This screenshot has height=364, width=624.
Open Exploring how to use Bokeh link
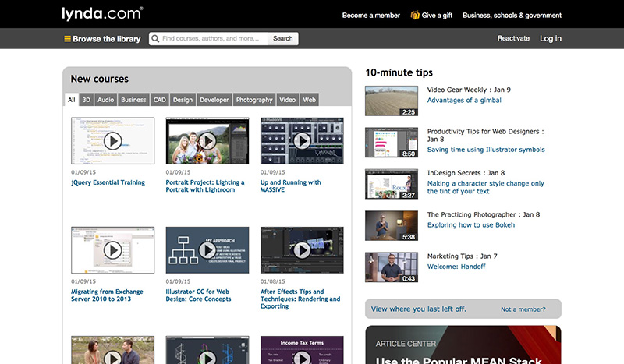point(471,225)
